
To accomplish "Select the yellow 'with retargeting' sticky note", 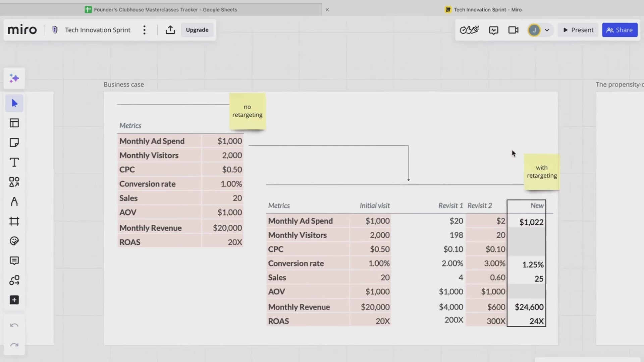I will pos(542,172).
